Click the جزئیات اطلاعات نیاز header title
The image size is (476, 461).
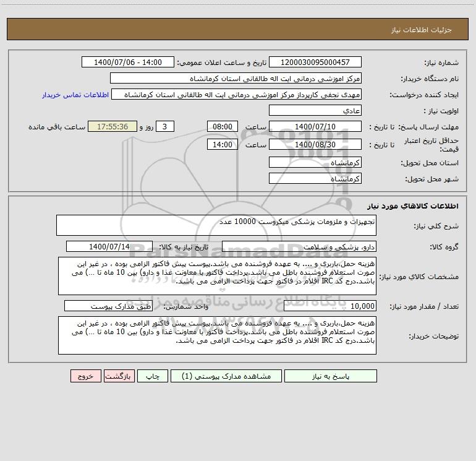(x=422, y=30)
